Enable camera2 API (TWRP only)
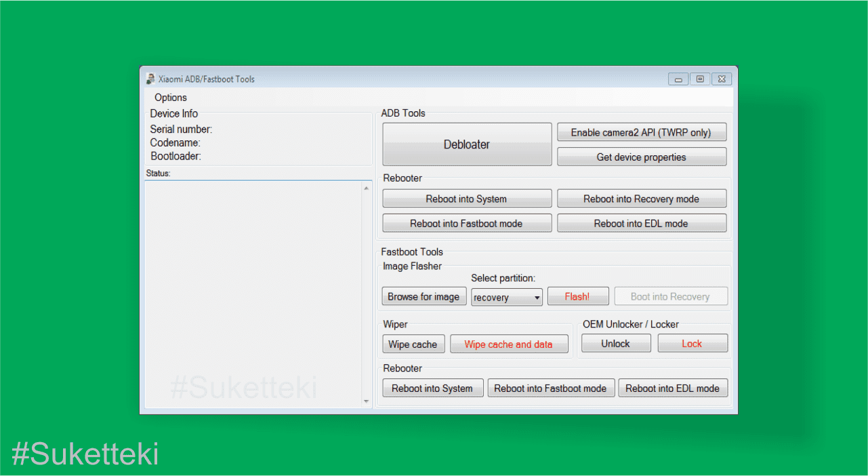Screen dimensions: 868x476 point(641,132)
